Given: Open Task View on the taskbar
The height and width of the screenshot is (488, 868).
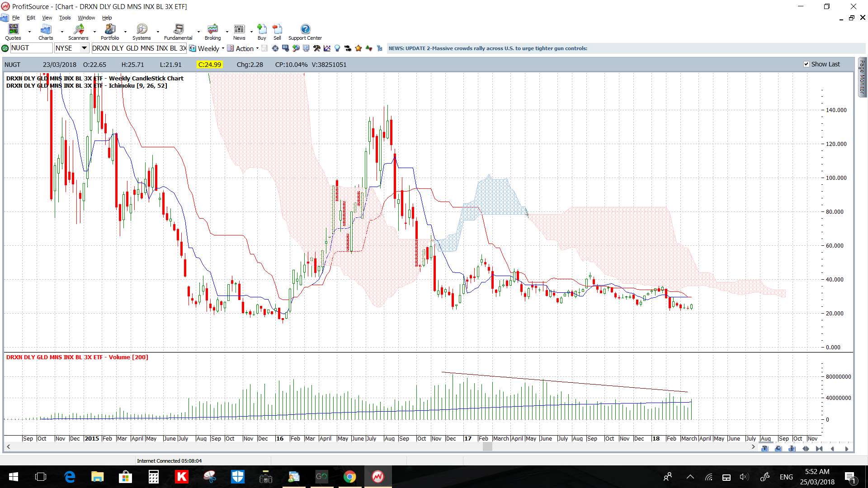Looking at the screenshot, I should tap(41, 477).
